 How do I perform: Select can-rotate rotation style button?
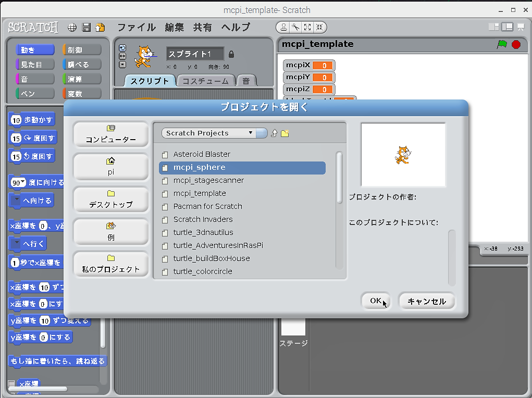122,48
